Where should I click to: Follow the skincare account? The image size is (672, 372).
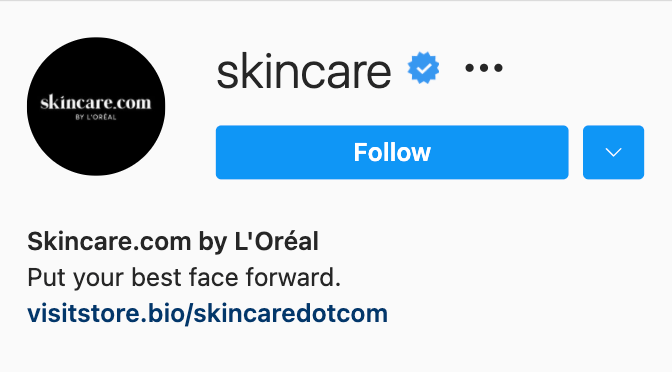392,152
